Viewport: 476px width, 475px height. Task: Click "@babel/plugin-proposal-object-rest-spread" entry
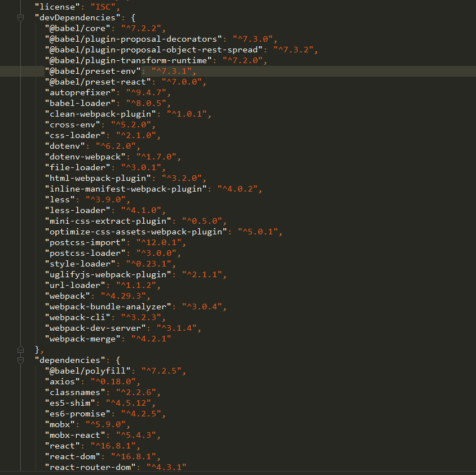181,50
